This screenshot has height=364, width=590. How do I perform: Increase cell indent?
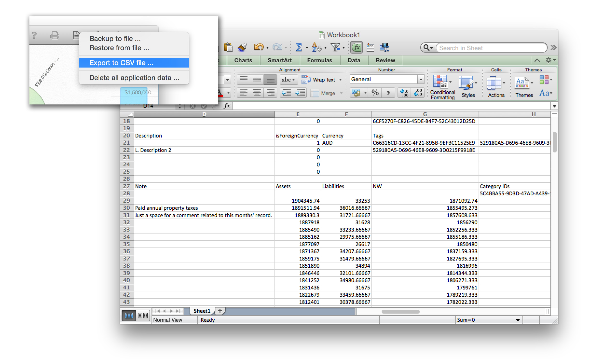(300, 93)
